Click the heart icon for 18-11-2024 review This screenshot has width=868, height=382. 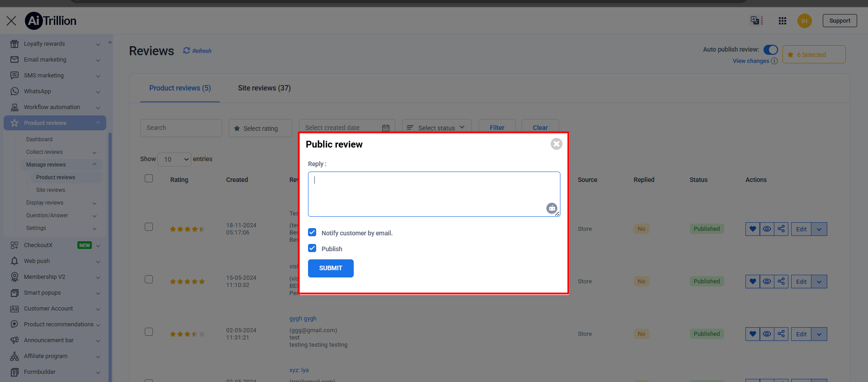tap(753, 229)
